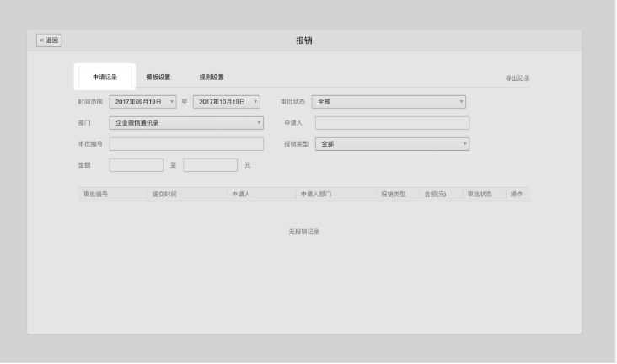Open the end date 2017年10月19日 dropdown
This screenshot has width=617, height=364.
pos(226,102)
